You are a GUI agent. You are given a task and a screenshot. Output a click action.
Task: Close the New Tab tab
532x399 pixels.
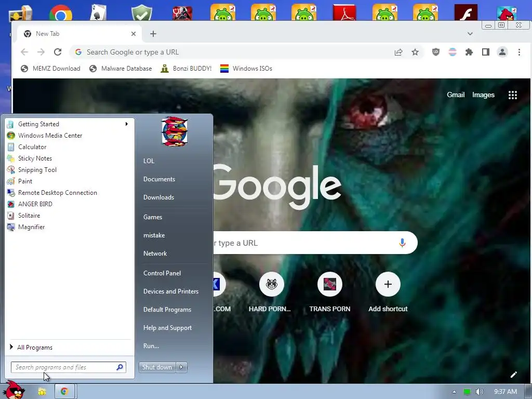(134, 34)
